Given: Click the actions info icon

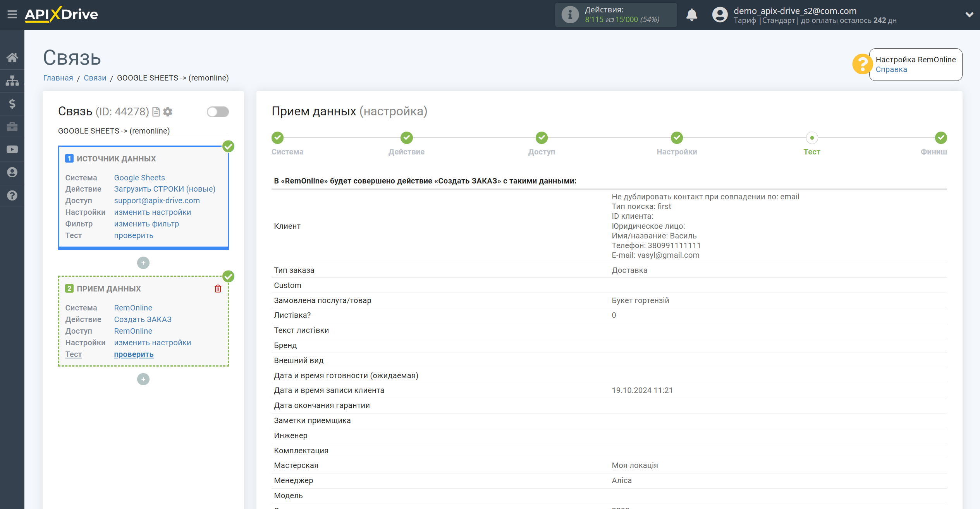Looking at the screenshot, I should 570,15.
